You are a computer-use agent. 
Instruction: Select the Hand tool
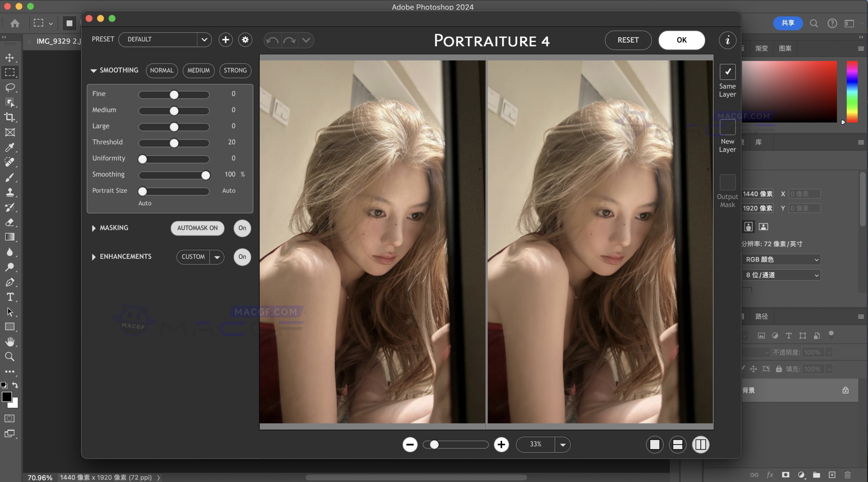click(10, 342)
